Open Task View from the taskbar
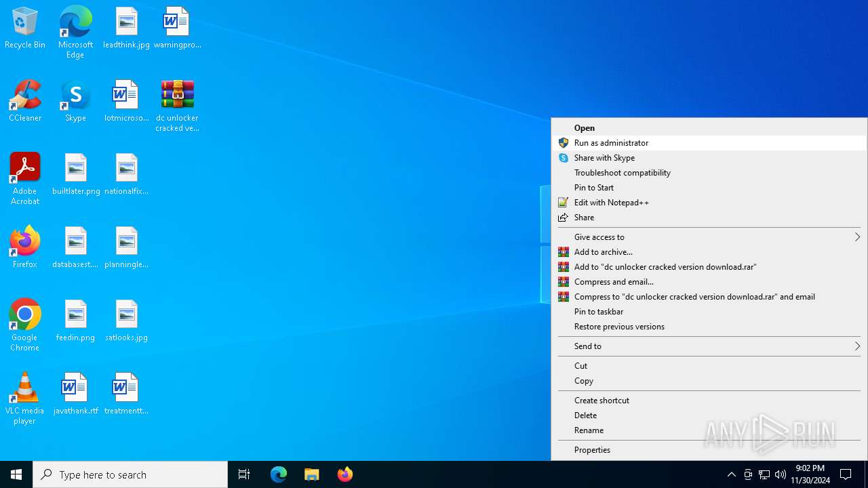 click(x=244, y=474)
